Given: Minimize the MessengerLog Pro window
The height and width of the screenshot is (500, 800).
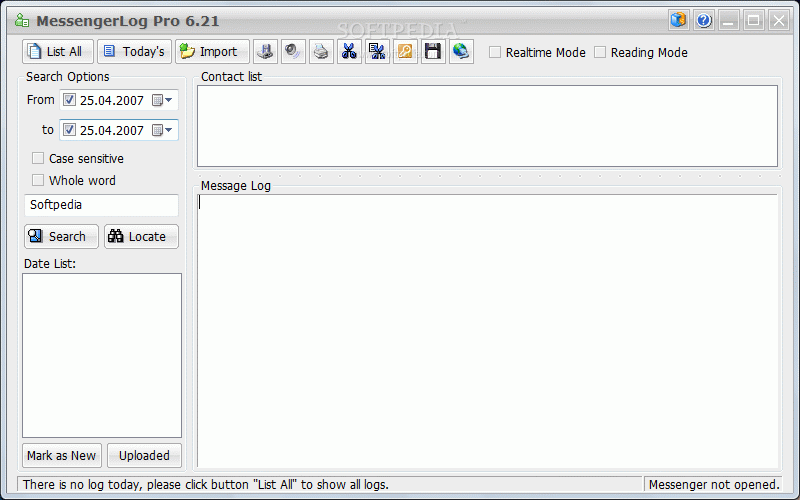Looking at the screenshot, I should (729, 20).
